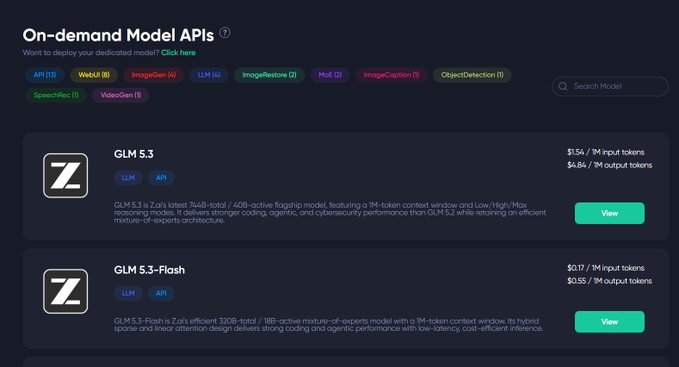The height and width of the screenshot is (367, 679).
Task: Filter by MoE (2) tag
Action: pyautogui.click(x=330, y=75)
